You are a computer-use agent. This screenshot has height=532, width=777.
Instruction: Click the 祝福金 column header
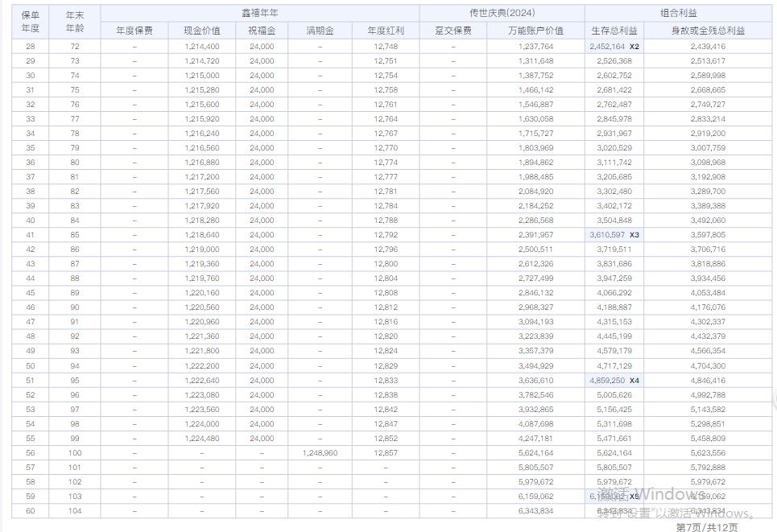point(262,31)
